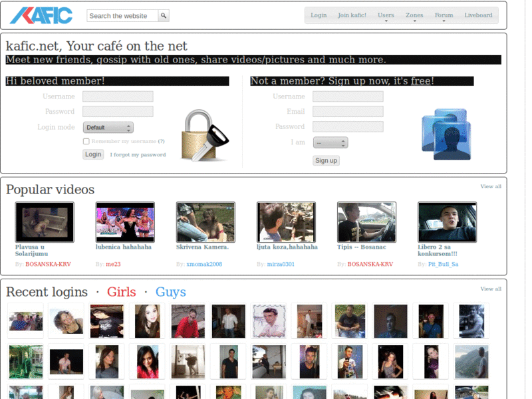Click the padlock and key icon
Screen dimensions: 532x399
pos(205,136)
